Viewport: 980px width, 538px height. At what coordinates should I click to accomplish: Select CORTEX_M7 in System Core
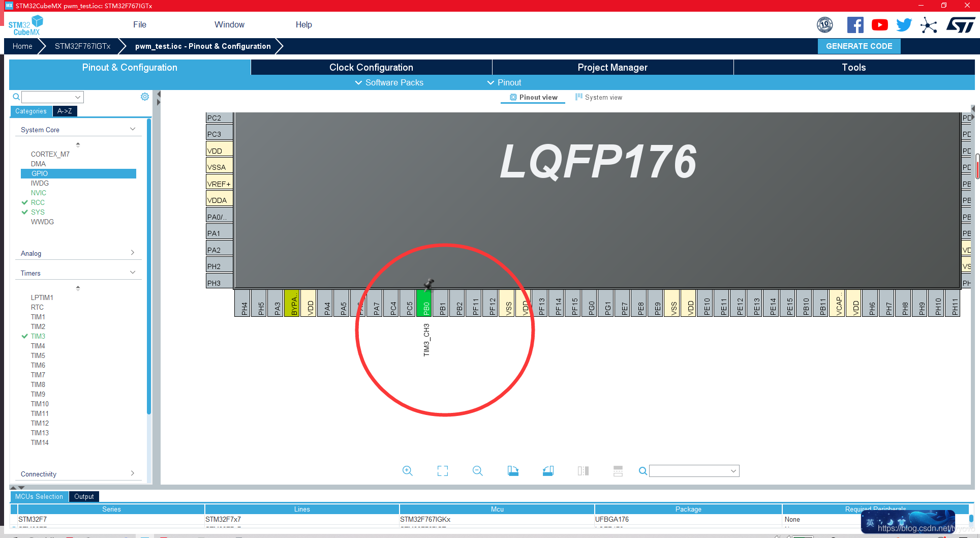tap(50, 154)
